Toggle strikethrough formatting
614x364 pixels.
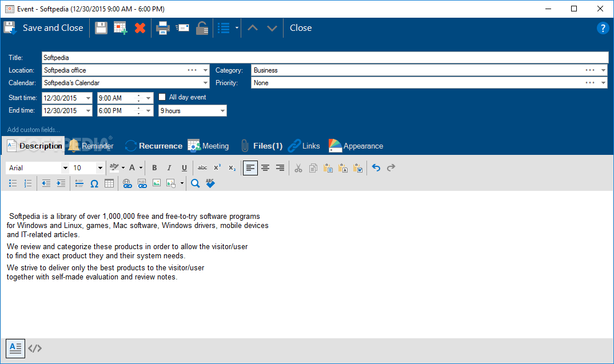[x=202, y=168]
